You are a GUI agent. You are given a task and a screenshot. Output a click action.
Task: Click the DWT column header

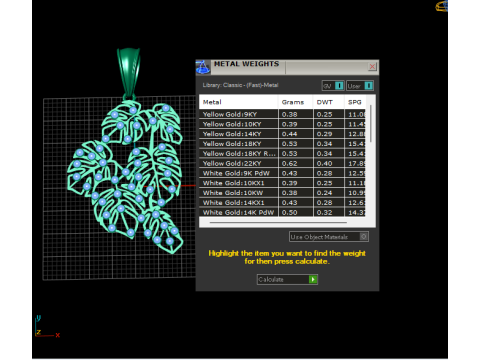pos(329,102)
